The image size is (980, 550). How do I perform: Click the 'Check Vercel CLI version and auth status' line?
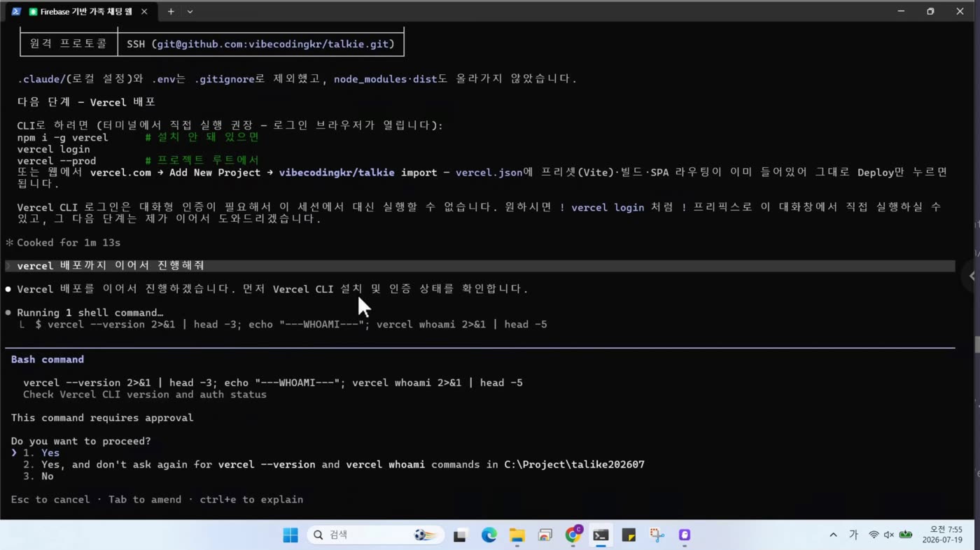coord(145,395)
